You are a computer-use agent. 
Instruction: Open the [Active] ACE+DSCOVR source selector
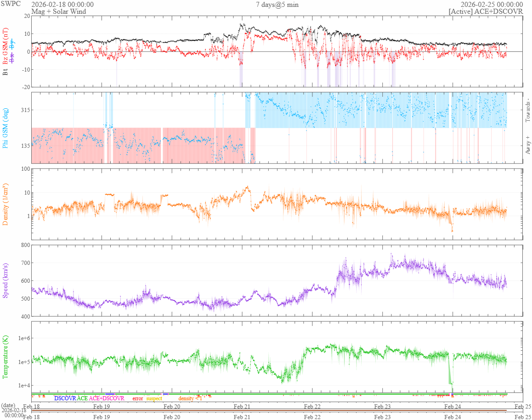coord(486,11)
